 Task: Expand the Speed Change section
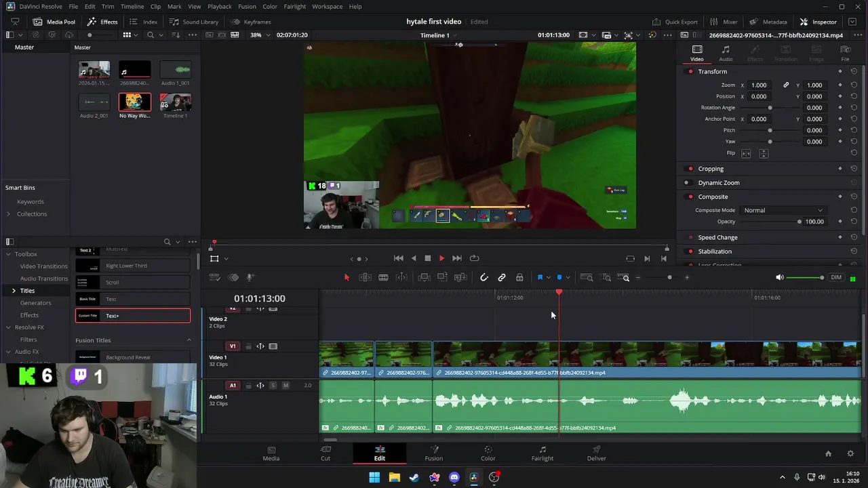pyautogui.click(x=717, y=237)
